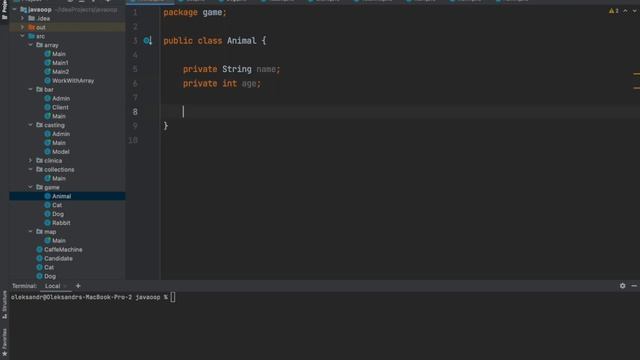Image resolution: width=640 pixels, height=360 pixels.
Task: Click class name Animal in editor
Action: click(242, 41)
